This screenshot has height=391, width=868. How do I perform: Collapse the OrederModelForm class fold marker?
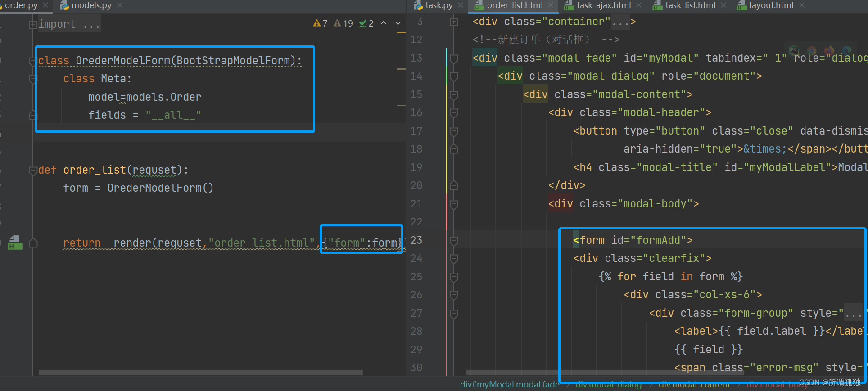coord(33,61)
